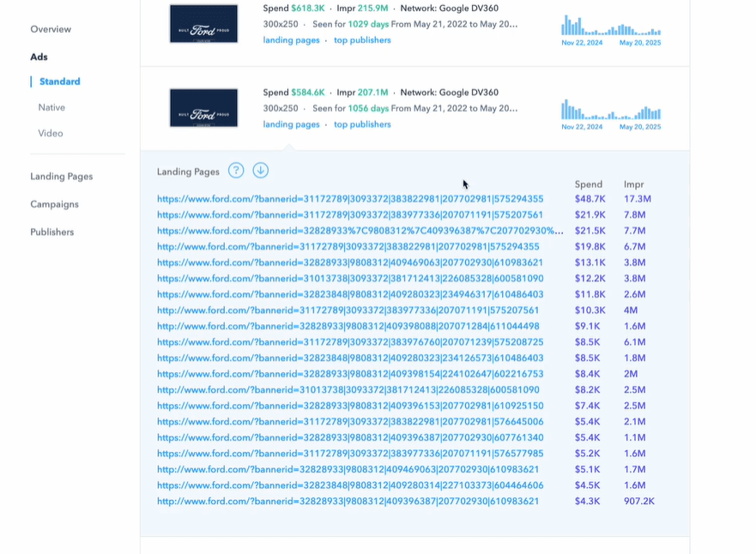Go to Campaigns in the sidebar
The width and height of the screenshot is (756, 554).
54,204
